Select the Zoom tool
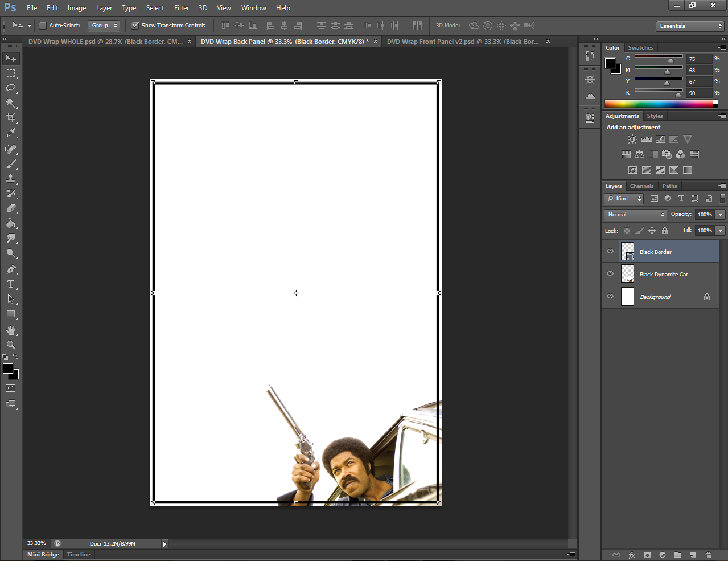The height and width of the screenshot is (561, 728). click(x=11, y=345)
